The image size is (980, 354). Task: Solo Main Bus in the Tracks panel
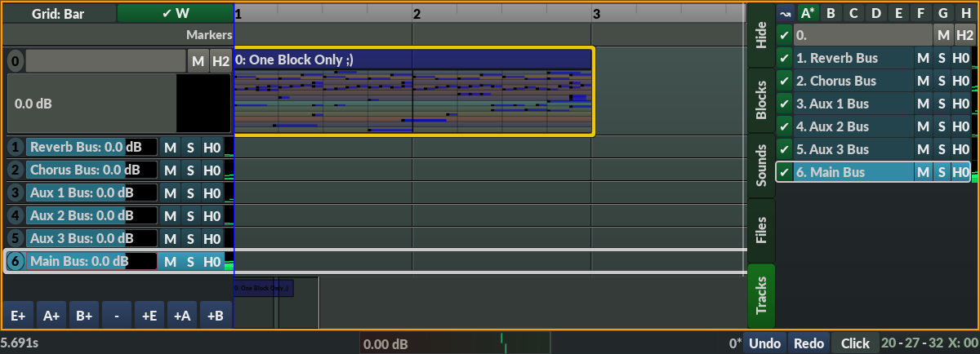coord(942,172)
